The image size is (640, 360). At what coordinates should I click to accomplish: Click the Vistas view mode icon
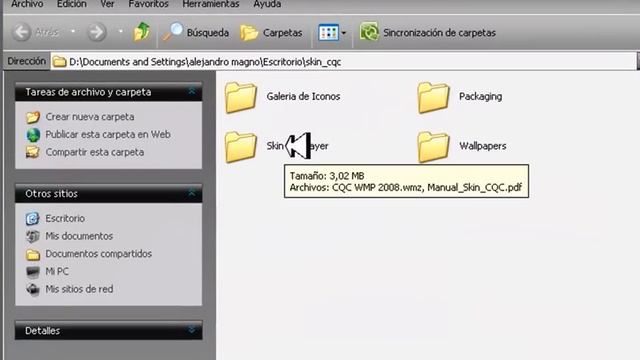329,33
